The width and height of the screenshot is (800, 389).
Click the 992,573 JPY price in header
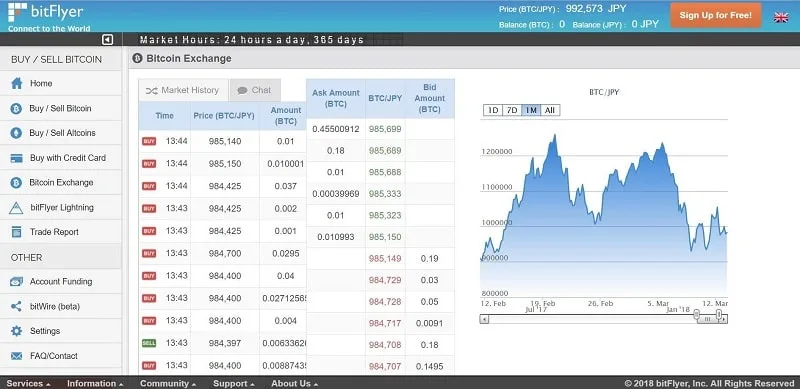coord(596,9)
